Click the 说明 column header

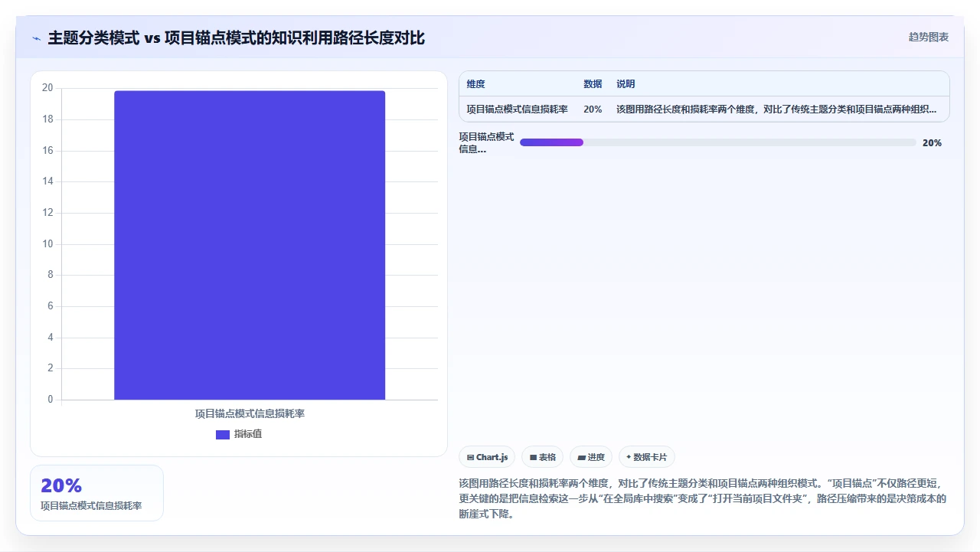pyautogui.click(x=626, y=84)
